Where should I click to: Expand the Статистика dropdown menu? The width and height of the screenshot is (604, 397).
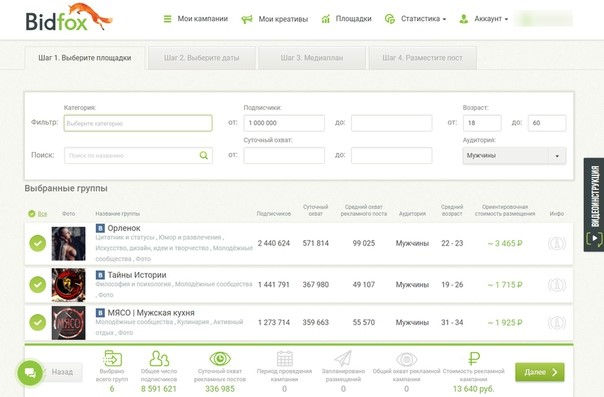click(x=423, y=18)
